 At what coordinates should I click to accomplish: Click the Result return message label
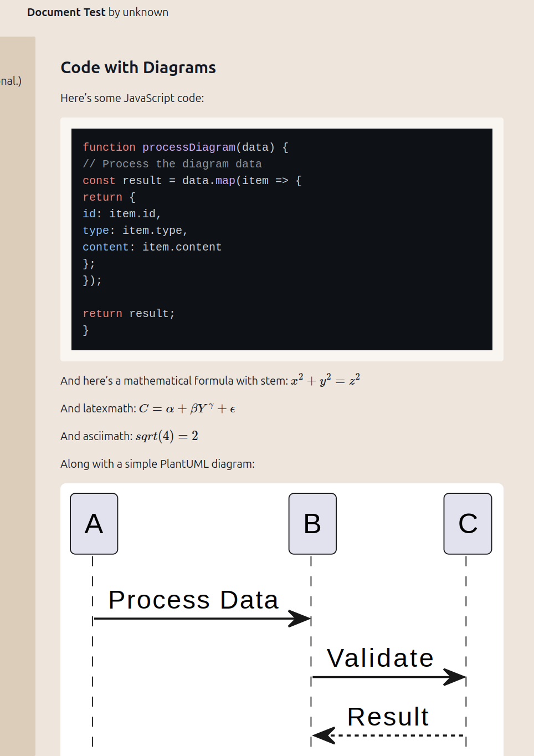point(388,717)
